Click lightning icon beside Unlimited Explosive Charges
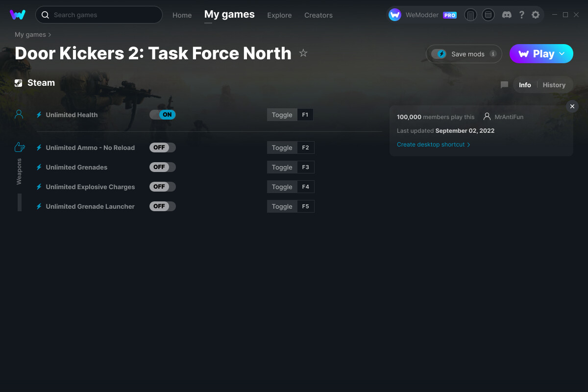The width and height of the screenshot is (588, 392). pyautogui.click(x=39, y=187)
